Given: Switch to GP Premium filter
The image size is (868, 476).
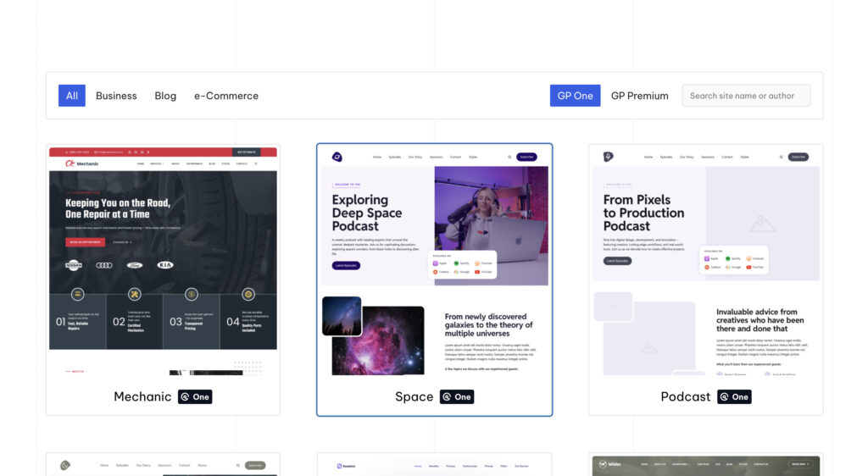Looking at the screenshot, I should pyautogui.click(x=640, y=96).
